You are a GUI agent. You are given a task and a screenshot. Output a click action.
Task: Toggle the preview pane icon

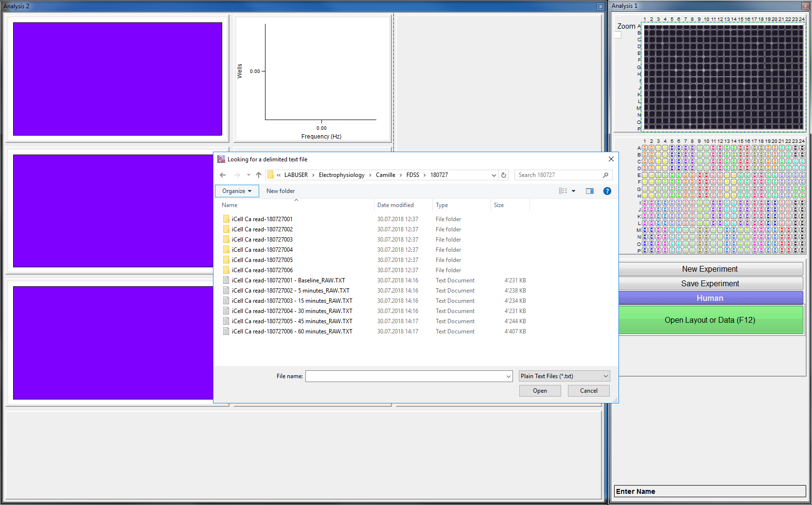(589, 191)
